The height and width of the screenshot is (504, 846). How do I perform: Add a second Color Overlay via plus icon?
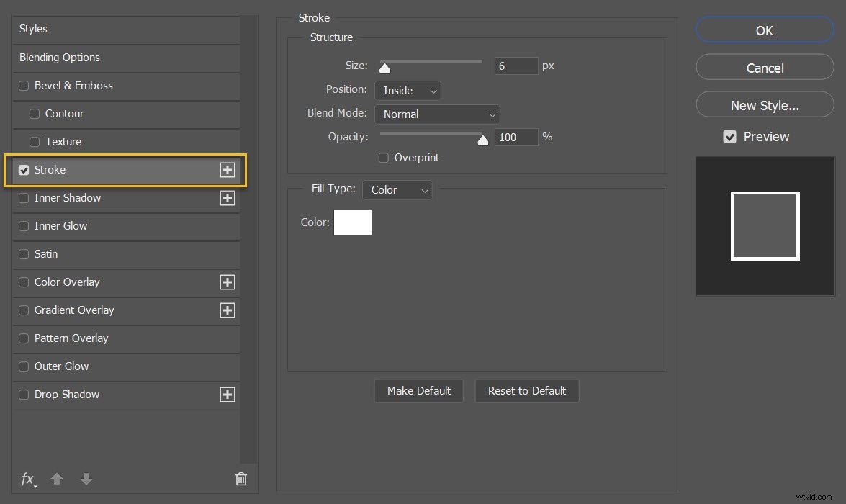click(x=228, y=282)
